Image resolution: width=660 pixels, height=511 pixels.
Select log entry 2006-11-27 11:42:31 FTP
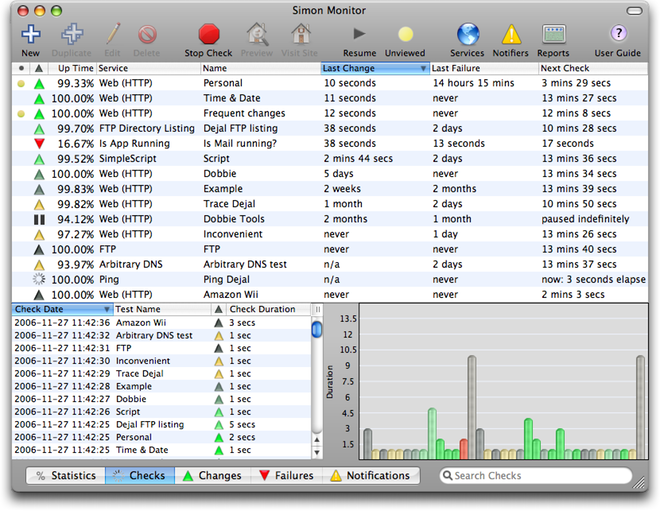coord(162,349)
